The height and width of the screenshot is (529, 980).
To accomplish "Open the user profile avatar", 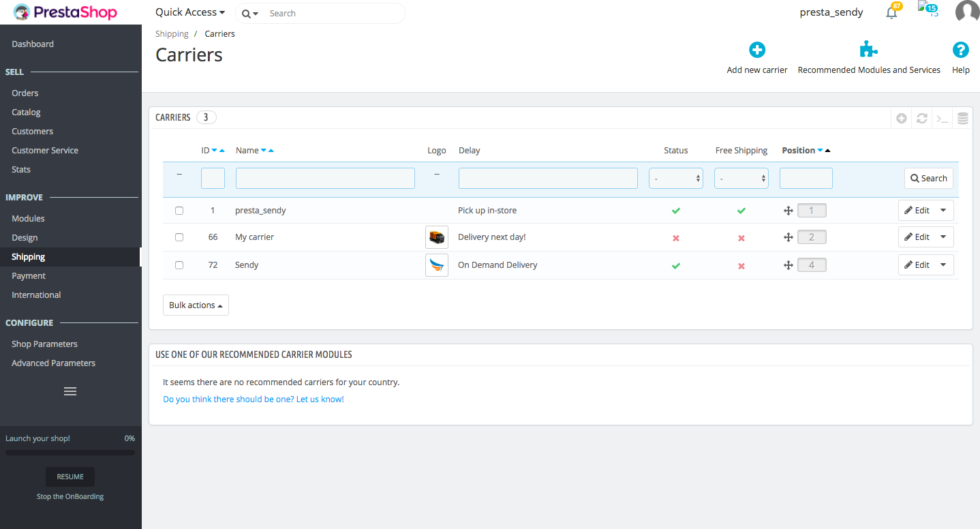I will (x=967, y=12).
